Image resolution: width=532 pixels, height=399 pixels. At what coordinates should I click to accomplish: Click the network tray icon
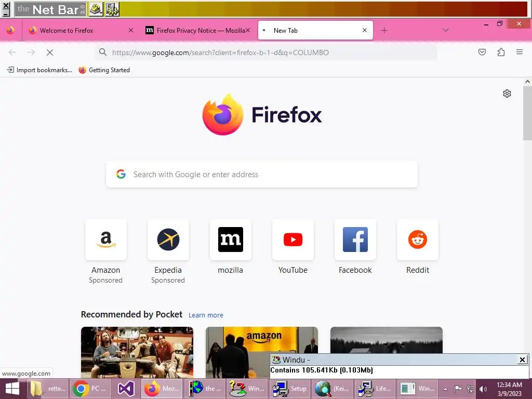[x=470, y=389]
